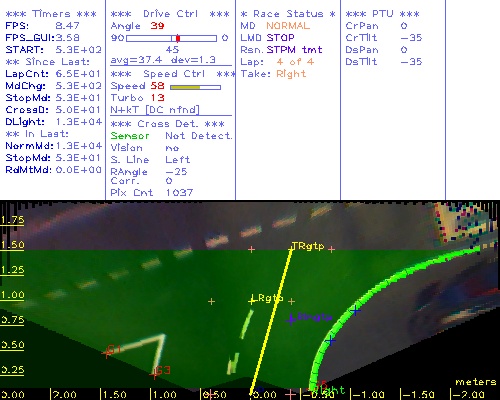
Task: Select the yellow TRgtp point label
Action: 308,246
